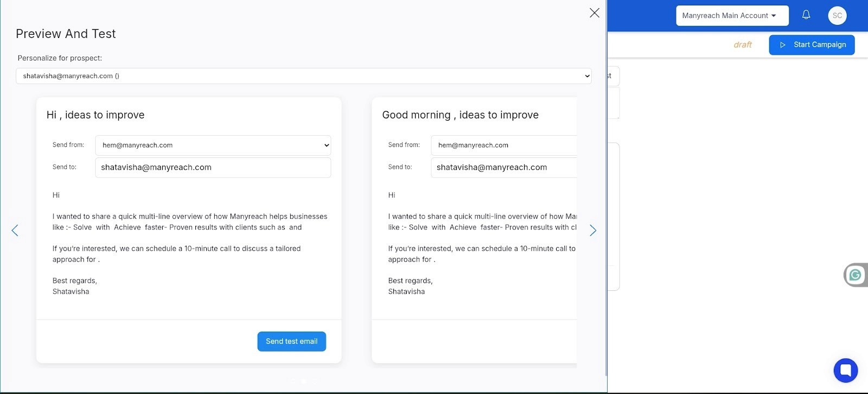Open Send from dropdown in first email card

pyautogui.click(x=213, y=145)
